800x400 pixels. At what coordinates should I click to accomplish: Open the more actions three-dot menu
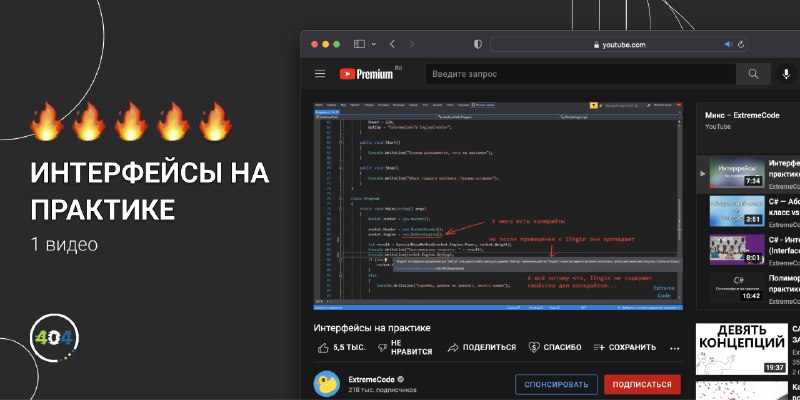point(674,348)
